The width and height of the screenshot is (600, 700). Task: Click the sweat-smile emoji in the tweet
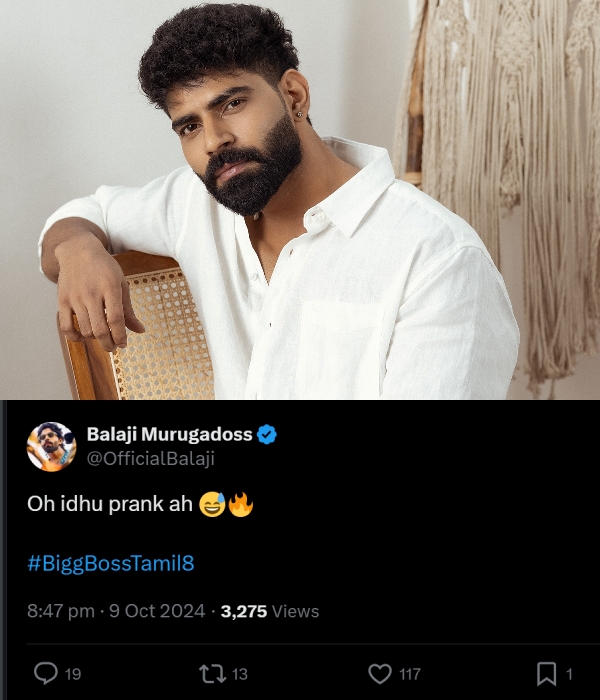pos(211,505)
